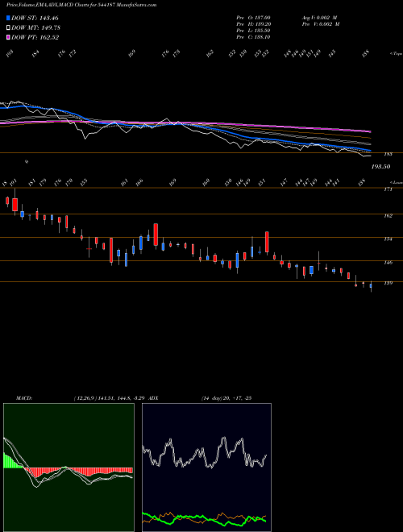Click the MACD: panel heading

(23, 398)
